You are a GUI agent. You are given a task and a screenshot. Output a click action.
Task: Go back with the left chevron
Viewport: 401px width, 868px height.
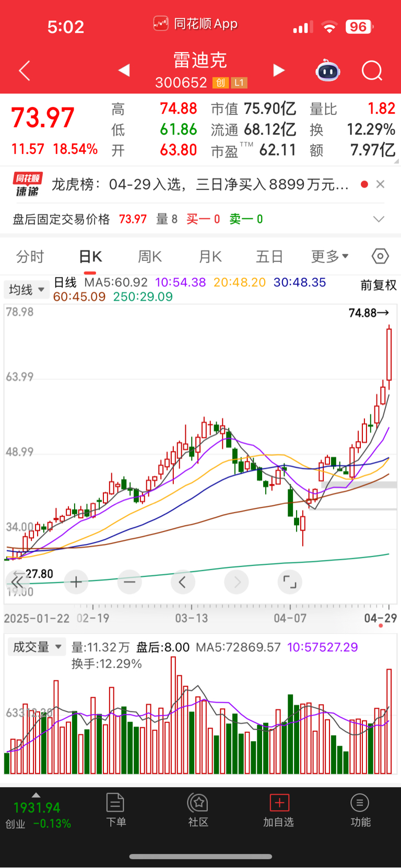coord(25,70)
